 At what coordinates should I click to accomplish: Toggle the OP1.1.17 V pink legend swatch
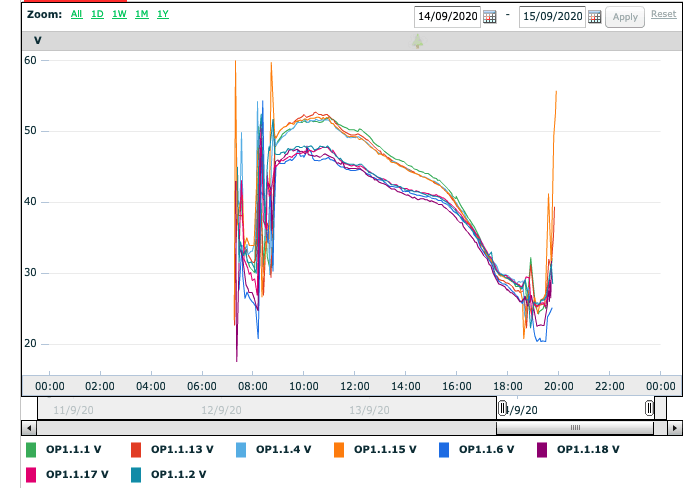pos(31,474)
